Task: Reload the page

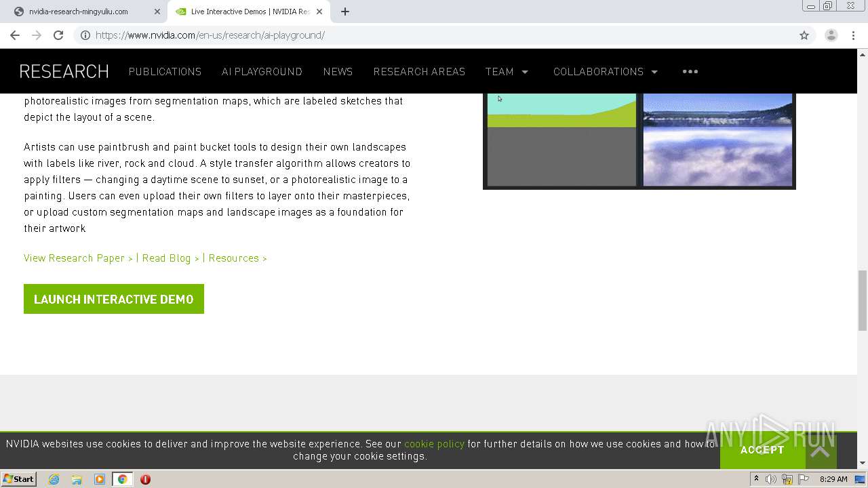Action: point(58,35)
